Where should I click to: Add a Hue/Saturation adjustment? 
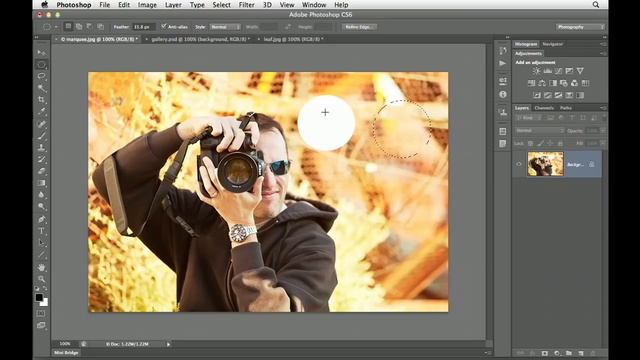coord(531,83)
